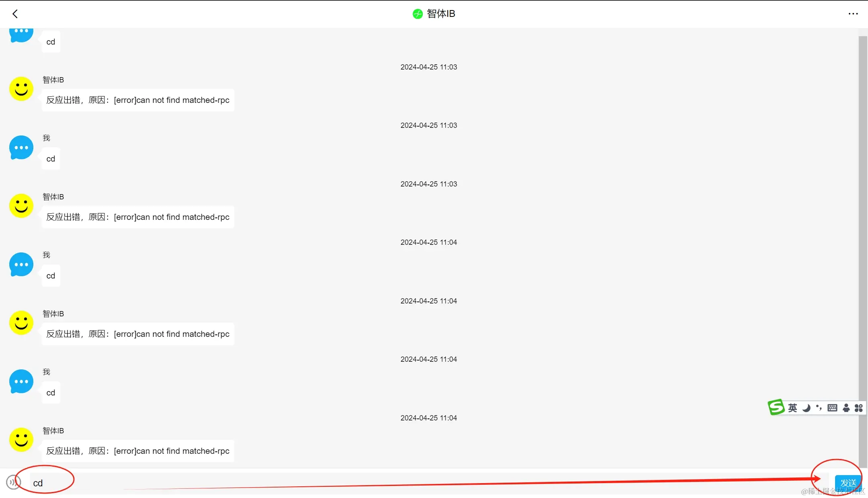Image resolution: width=868 pixels, height=498 pixels.
Task: Click the voice input icon
Action: point(13,482)
